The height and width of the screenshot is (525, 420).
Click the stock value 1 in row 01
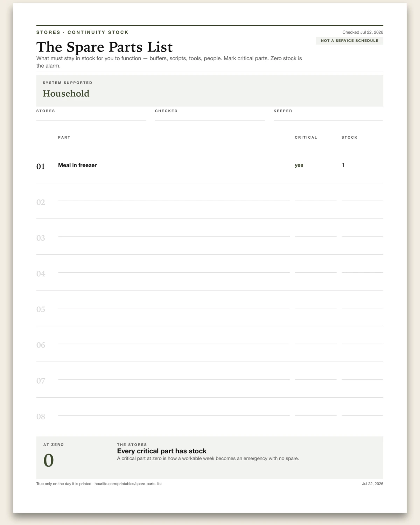(x=343, y=165)
